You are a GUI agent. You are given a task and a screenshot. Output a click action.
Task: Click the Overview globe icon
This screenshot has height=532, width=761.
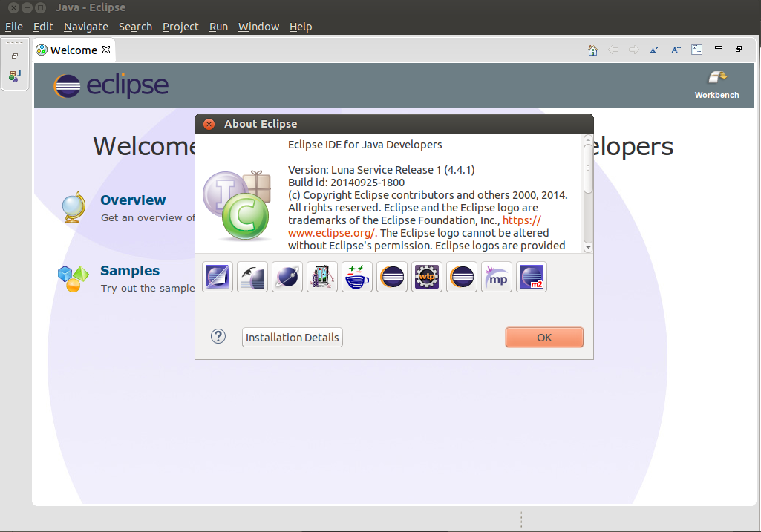click(x=74, y=207)
